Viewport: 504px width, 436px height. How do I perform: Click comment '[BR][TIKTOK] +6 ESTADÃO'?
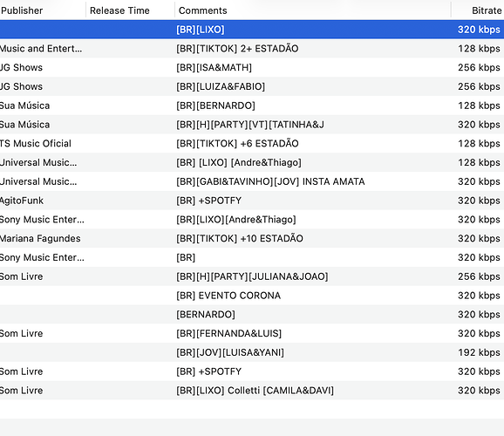(x=237, y=143)
